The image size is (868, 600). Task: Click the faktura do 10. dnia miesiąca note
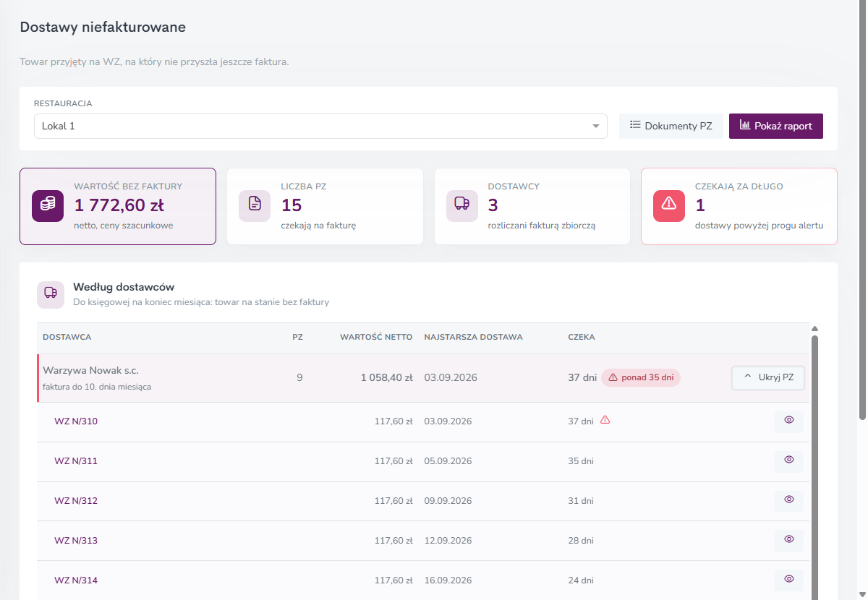(x=97, y=387)
